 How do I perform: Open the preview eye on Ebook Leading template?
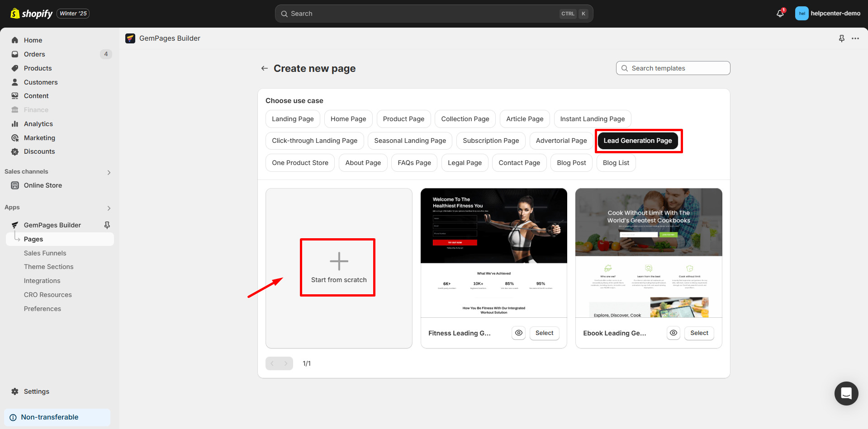coord(673,333)
